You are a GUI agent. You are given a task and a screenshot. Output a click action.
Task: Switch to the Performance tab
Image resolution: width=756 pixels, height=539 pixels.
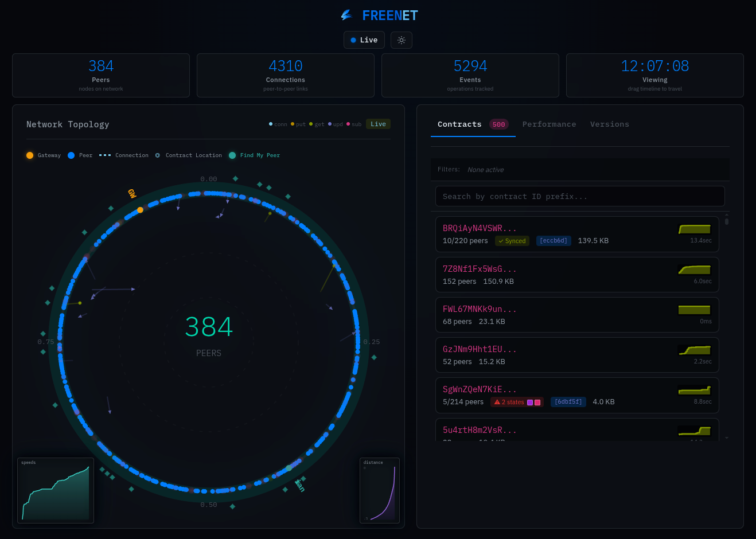pyautogui.click(x=549, y=124)
